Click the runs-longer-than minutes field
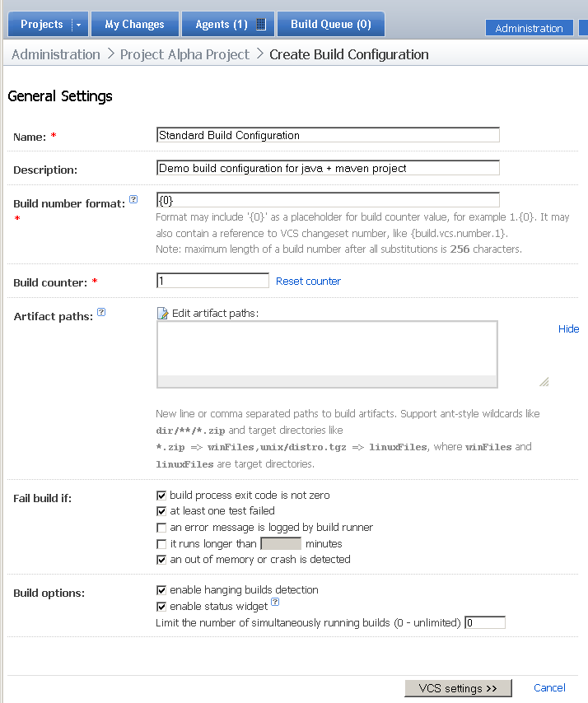Screen dimensions: 588x703 [281, 543]
